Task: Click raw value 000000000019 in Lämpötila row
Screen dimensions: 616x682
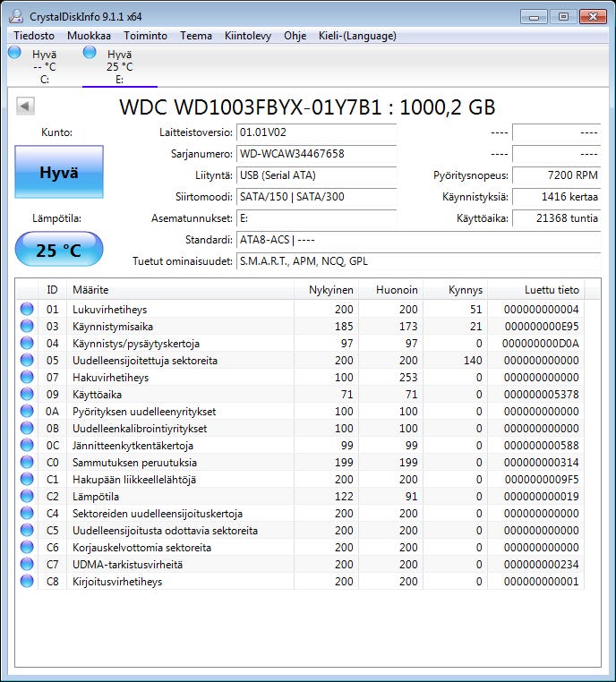Action: tap(541, 496)
